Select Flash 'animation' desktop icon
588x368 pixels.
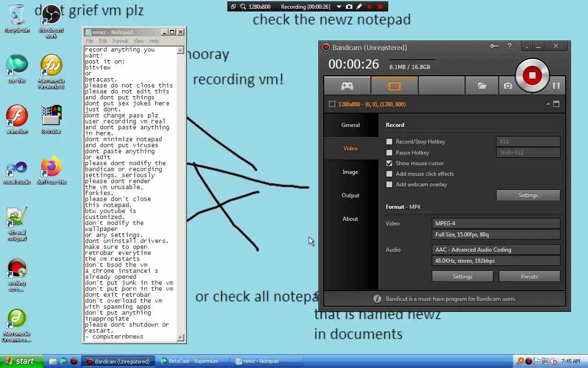(x=17, y=120)
